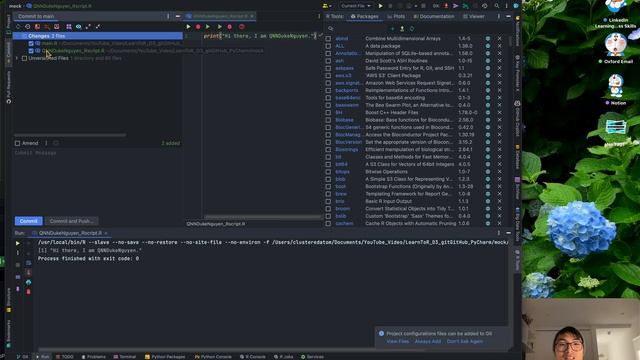Open Notion desktop shortcut
Screen dimensions: 640x360
(616, 90)
